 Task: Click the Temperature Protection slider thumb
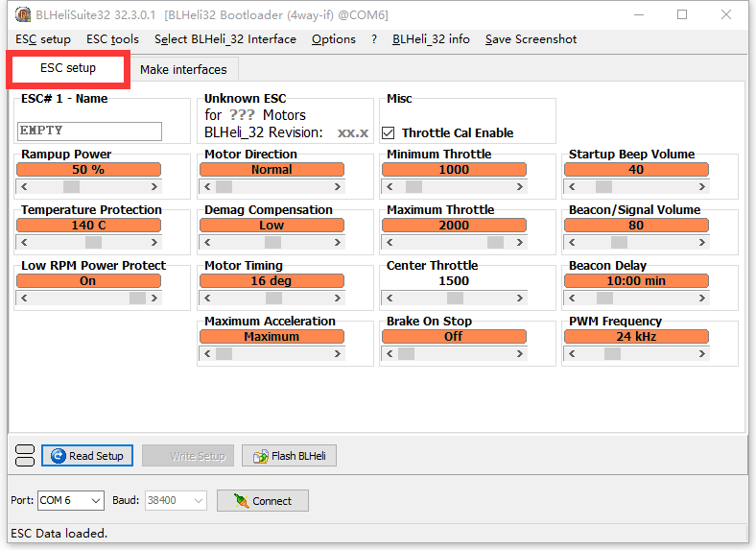93,242
